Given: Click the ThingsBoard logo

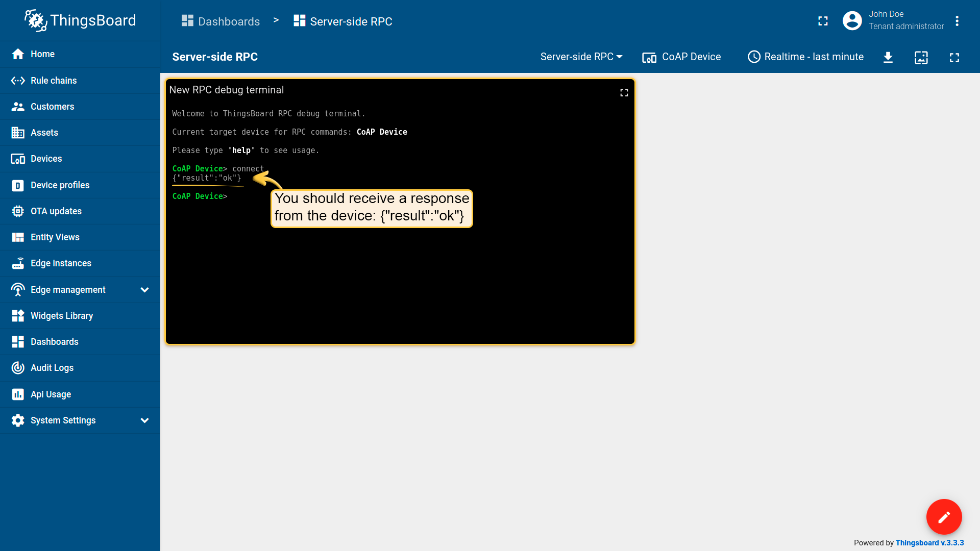Looking at the screenshot, I should [x=80, y=20].
